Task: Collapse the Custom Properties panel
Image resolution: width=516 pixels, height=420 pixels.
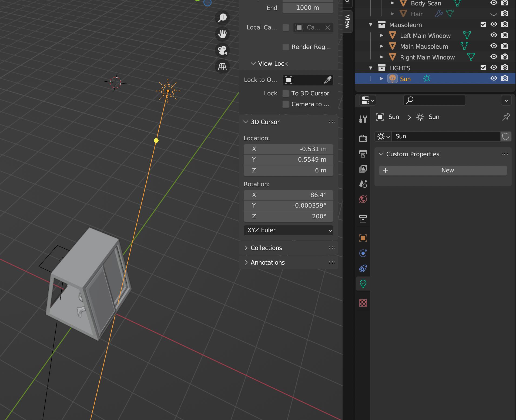Action: coord(381,154)
